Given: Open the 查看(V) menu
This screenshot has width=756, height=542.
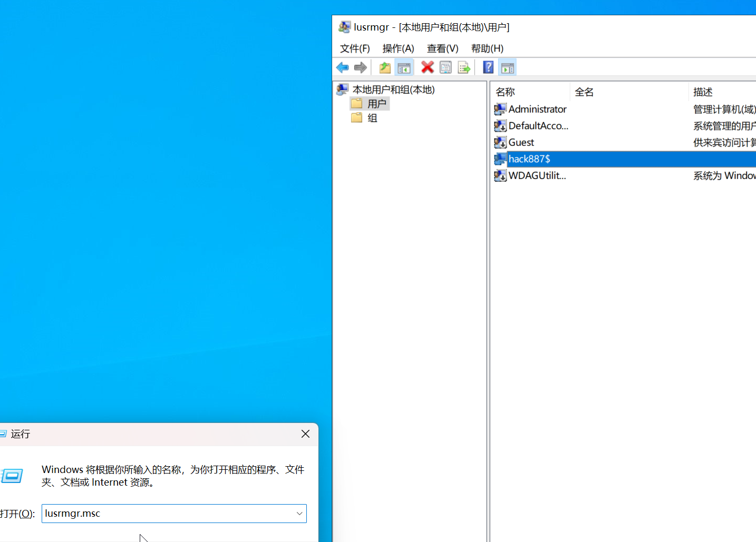Looking at the screenshot, I should [x=442, y=48].
